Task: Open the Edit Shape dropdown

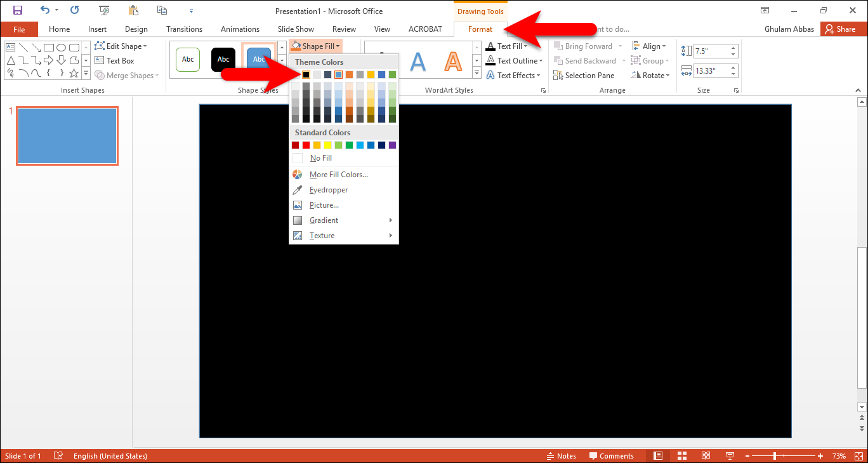Action: pyautogui.click(x=121, y=46)
